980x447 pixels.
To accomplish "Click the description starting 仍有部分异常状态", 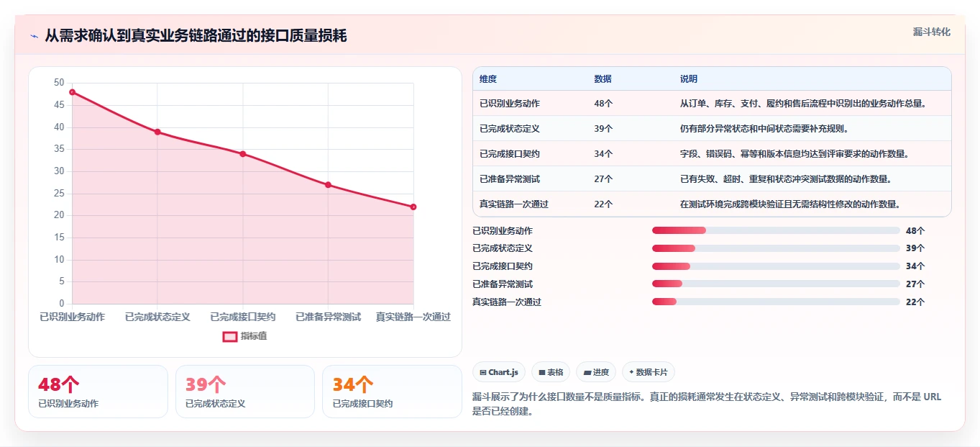I will click(764, 129).
